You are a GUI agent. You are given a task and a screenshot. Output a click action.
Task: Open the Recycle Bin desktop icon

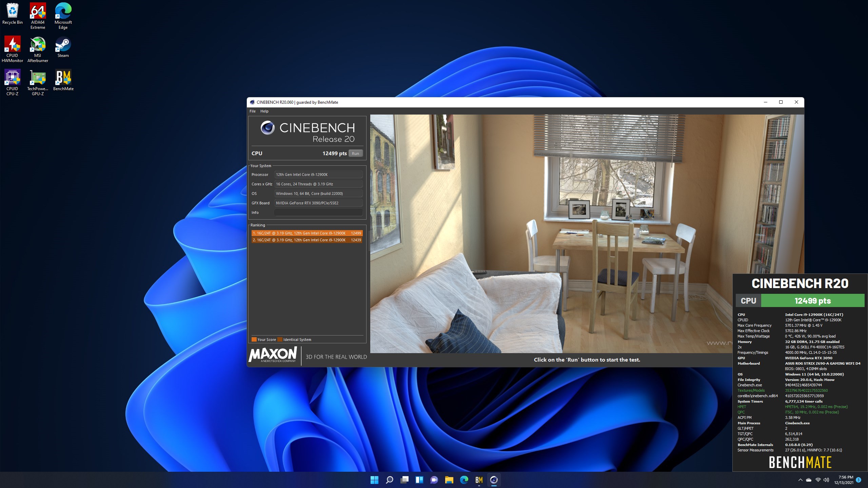[12, 14]
